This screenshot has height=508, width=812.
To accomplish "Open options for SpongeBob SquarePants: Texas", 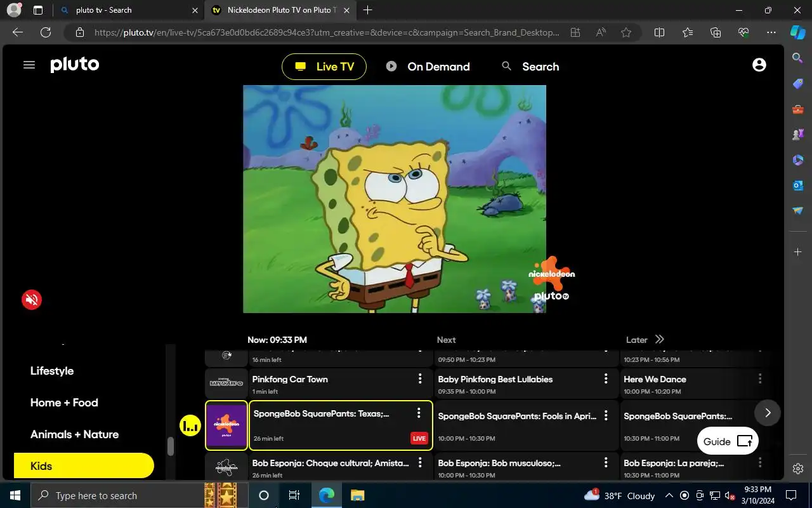I will click(419, 413).
